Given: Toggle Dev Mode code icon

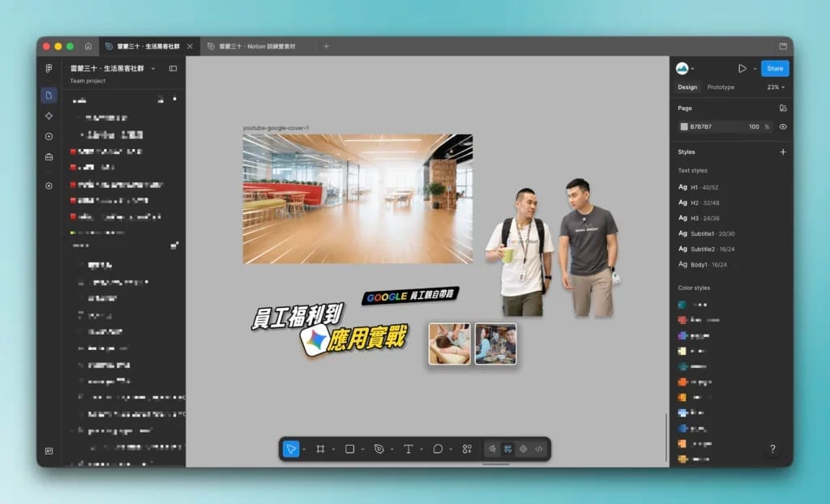Looking at the screenshot, I should tap(539, 449).
